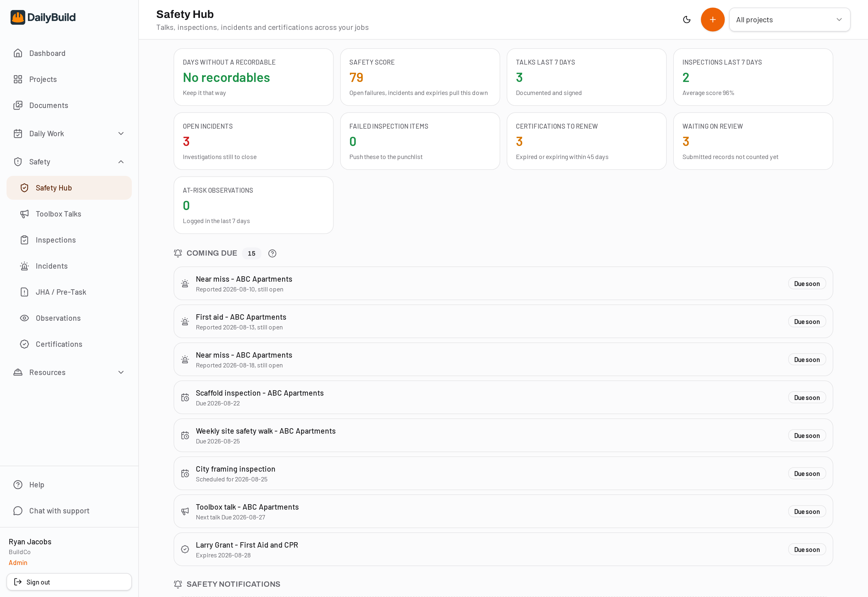Start Chat with support
The width and height of the screenshot is (868, 597).
click(69, 511)
